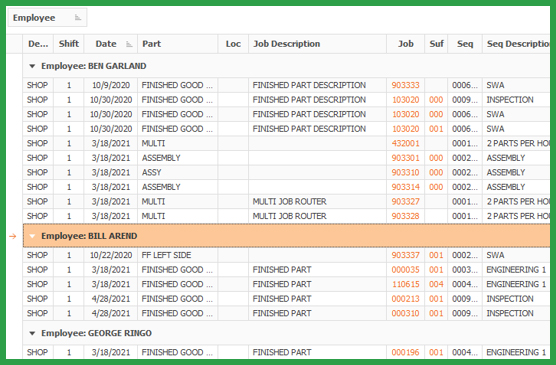Click FINISHED GOOD part in job 000310 row

point(177,313)
